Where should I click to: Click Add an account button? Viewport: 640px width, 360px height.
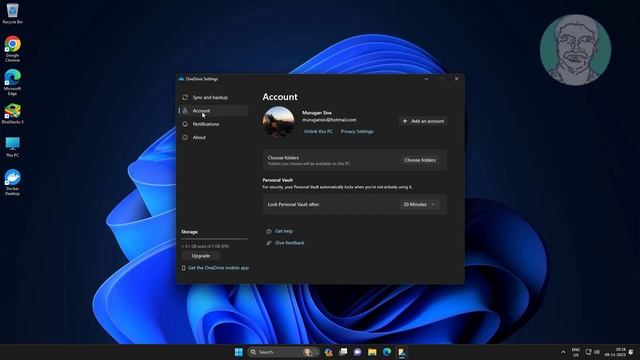click(423, 121)
